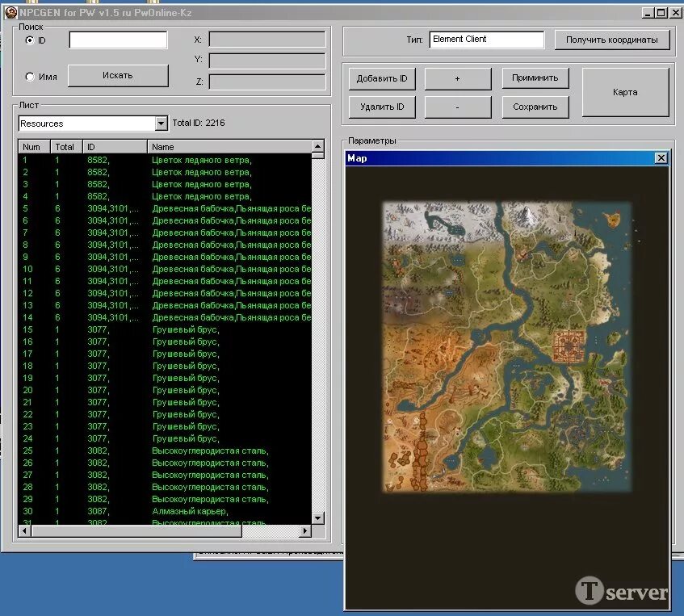The image size is (684, 616).
Task: Select row 4 Цветок ледяного ветра
Action: coord(165,196)
